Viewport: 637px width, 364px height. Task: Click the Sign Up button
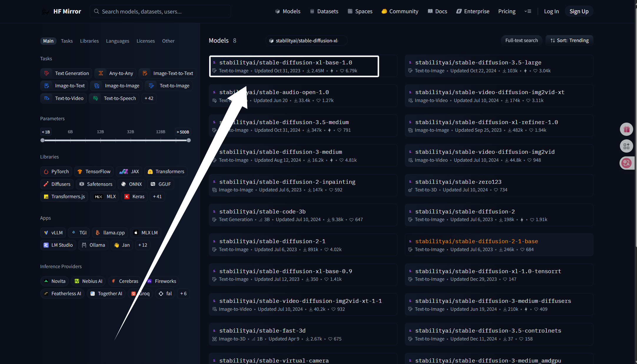click(x=579, y=11)
